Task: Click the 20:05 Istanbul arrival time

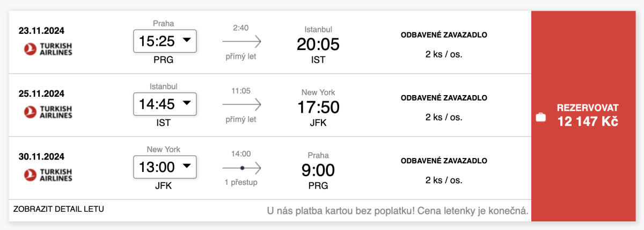Action: point(318,44)
